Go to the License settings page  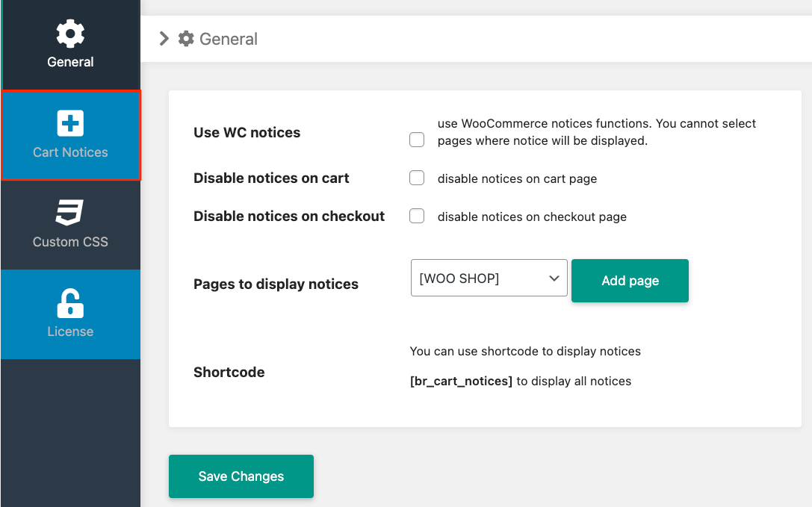coord(70,315)
